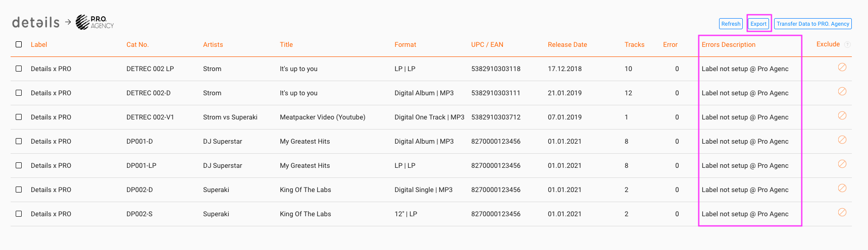Tick the checkbox for DP002-S row

click(19, 214)
